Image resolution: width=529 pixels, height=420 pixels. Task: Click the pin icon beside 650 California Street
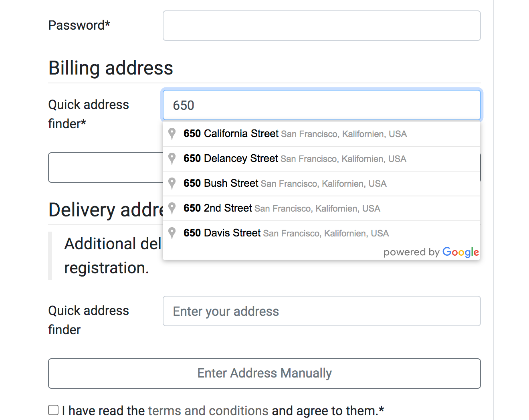pyautogui.click(x=172, y=134)
